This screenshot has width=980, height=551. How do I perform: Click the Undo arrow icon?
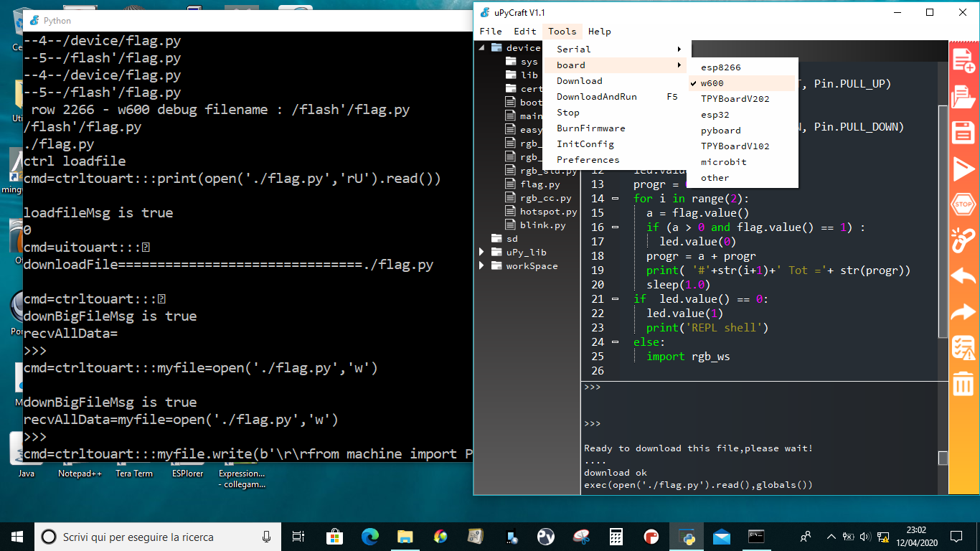point(963,276)
